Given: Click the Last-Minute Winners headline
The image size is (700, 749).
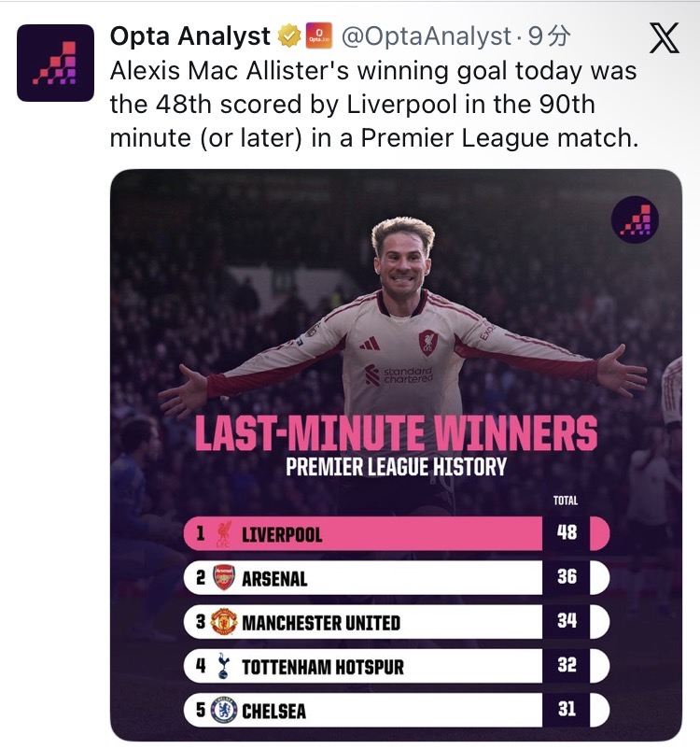Looking at the screenshot, I should point(395,435).
